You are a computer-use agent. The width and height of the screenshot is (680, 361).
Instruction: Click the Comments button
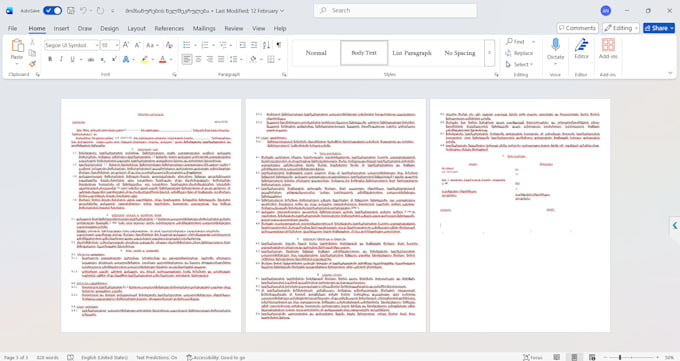577,28
